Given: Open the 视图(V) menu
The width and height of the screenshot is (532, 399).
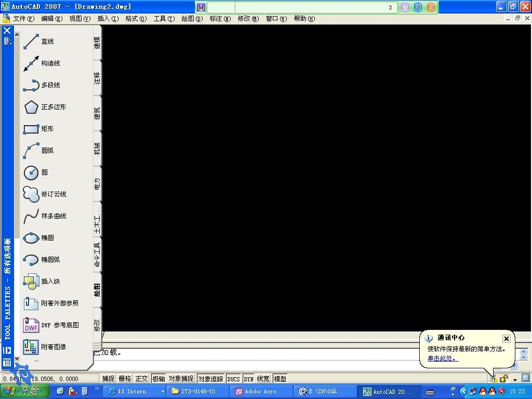Looking at the screenshot, I should click(x=80, y=19).
